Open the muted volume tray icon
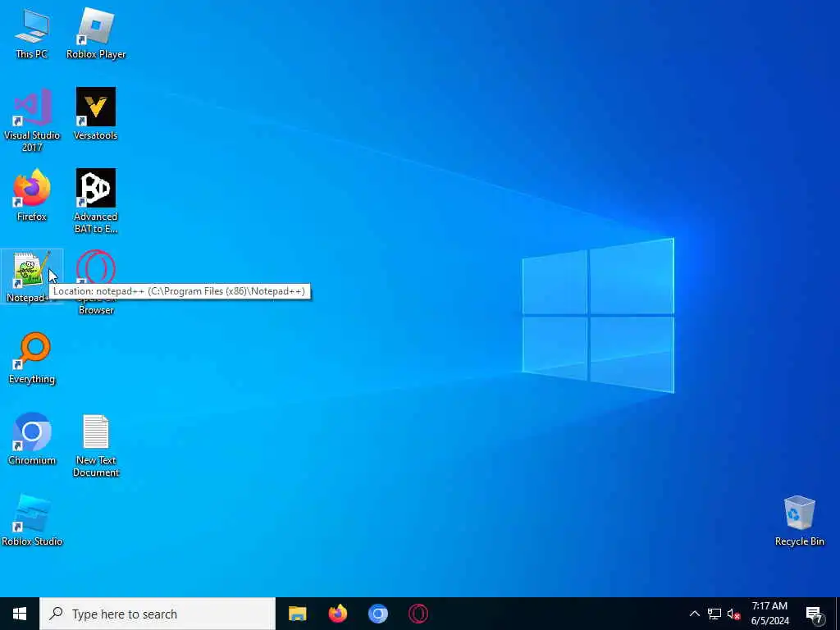 [733, 614]
